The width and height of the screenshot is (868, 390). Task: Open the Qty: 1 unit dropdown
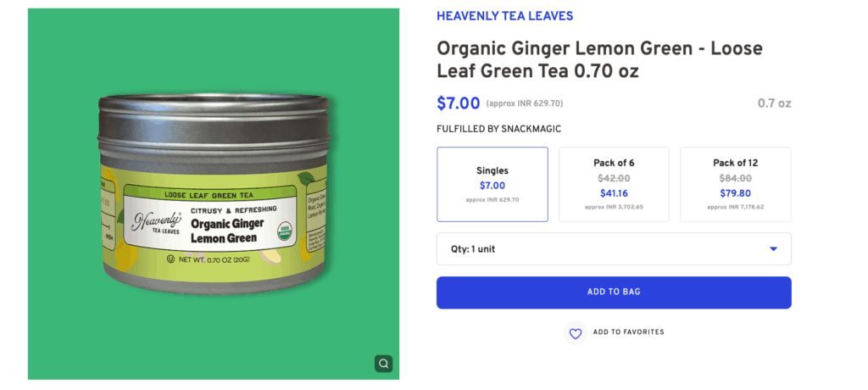pos(614,249)
